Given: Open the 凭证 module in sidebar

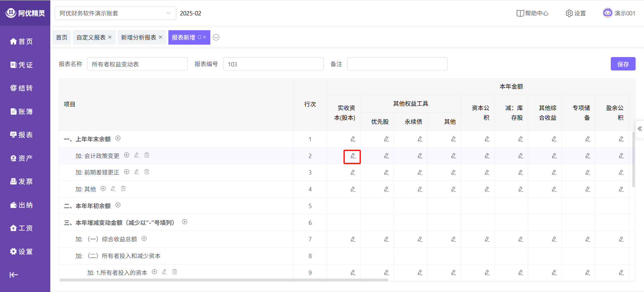Looking at the screenshot, I should coord(22,65).
